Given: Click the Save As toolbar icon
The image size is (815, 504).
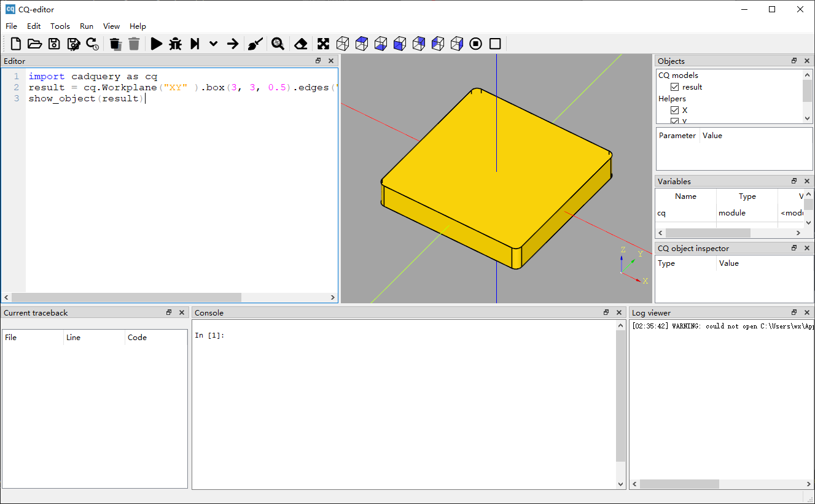Looking at the screenshot, I should 73,44.
